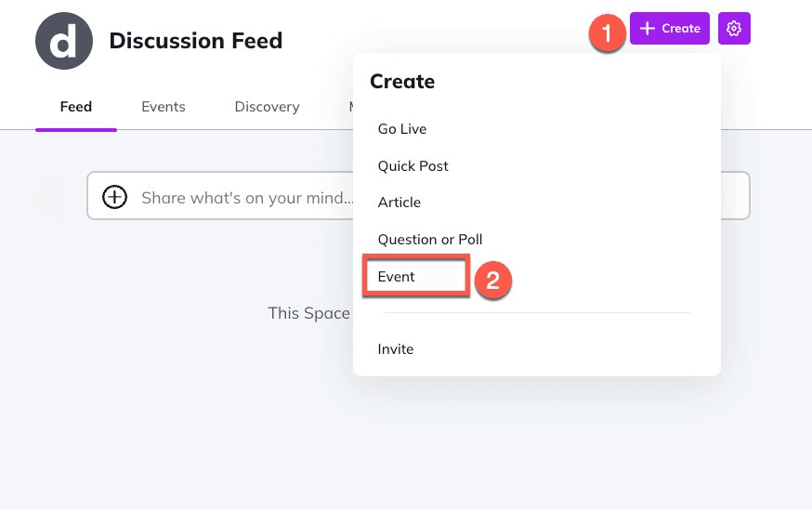Click the red step 1 annotation badge

click(607, 36)
